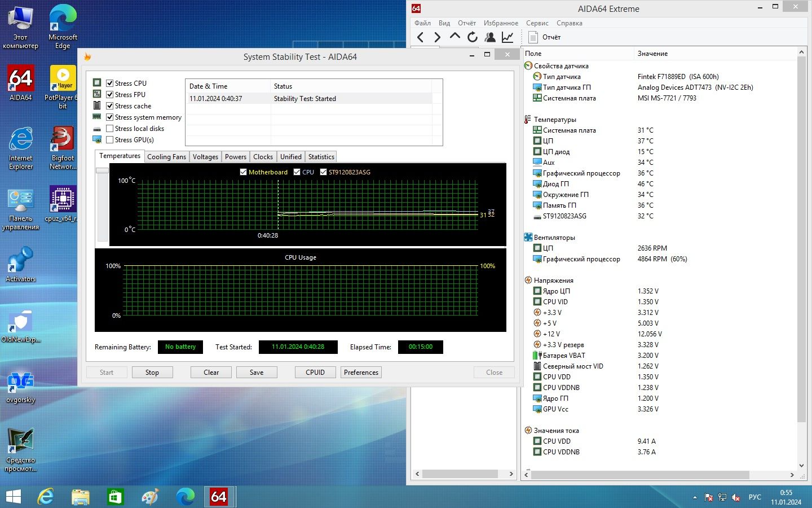The height and width of the screenshot is (508, 812).
Task: Open Microsoft Edge desktop shortcut
Action: point(63,27)
